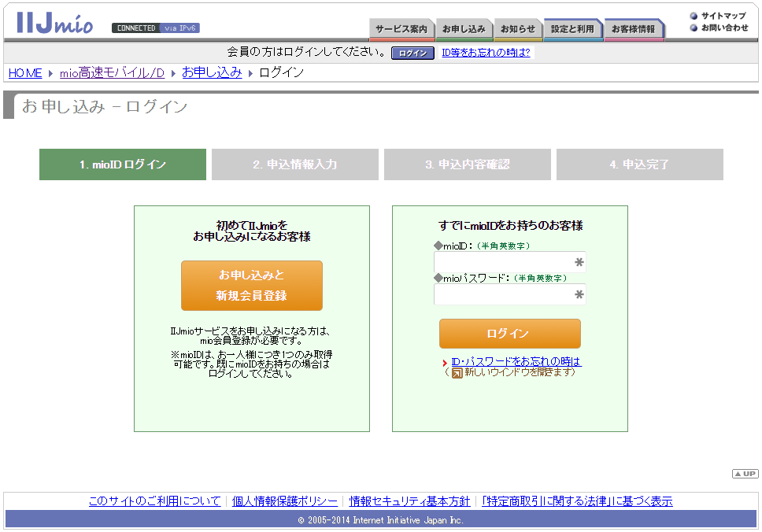Screen dimensions: 762x532
Task: Click the copyright Internet Initiative Japan text
Action: point(381,520)
